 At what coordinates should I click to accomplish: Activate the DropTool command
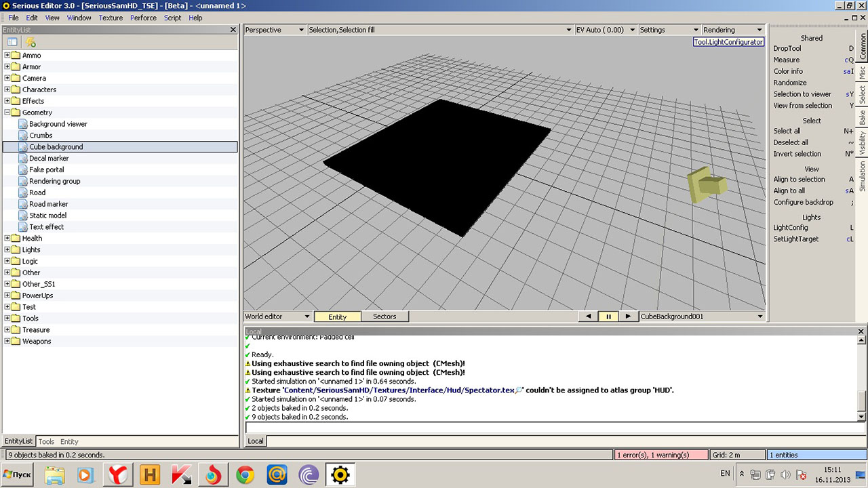[x=787, y=49]
